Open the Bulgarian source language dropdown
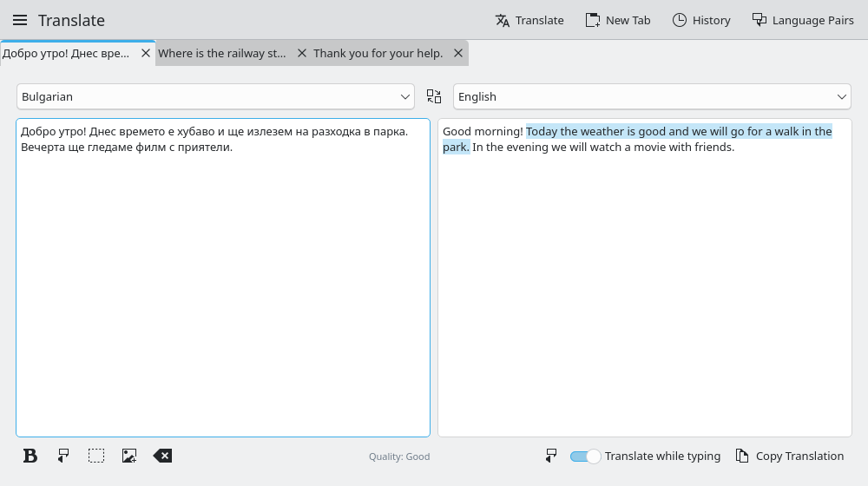The height and width of the screenshot is (486, 868). tap(215, 96)
